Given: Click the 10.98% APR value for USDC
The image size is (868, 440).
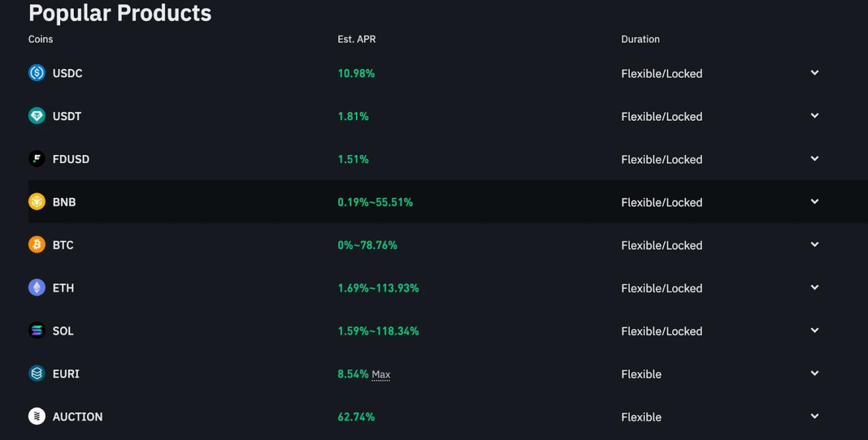Looking at the screenshot, I should point(356,73).
